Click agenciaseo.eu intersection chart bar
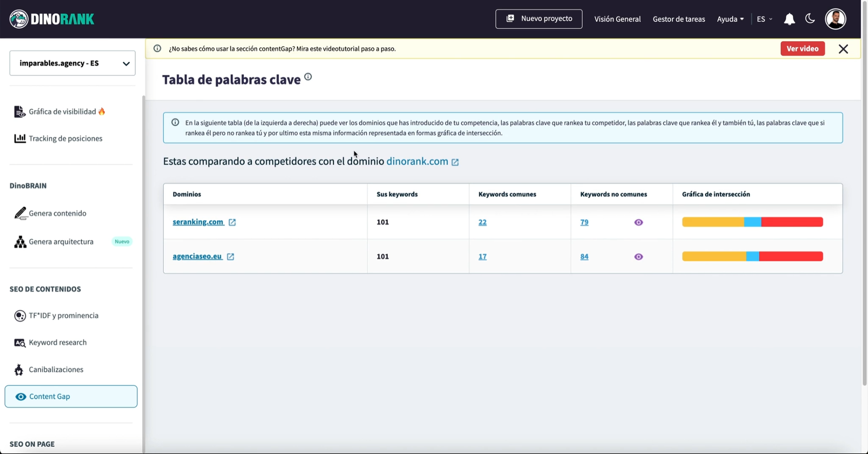The width and height of the screenshot is (868, 454). click(x=752, y=257)
